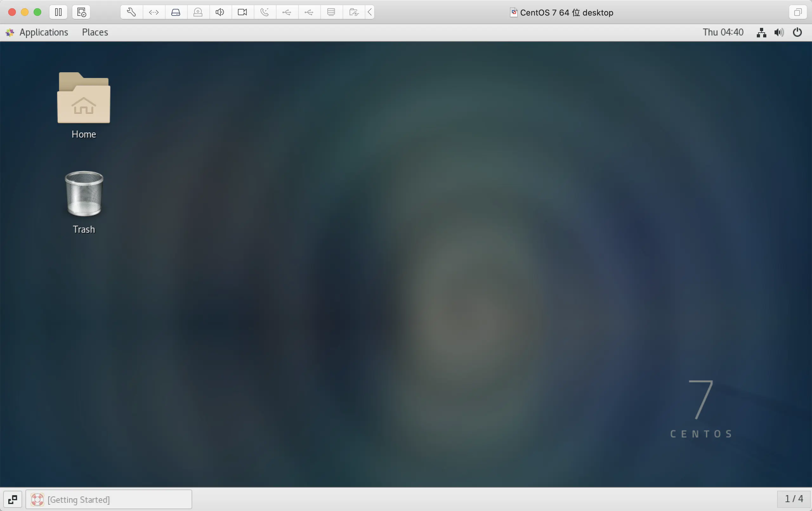This screenshot has width=812, height=511.
Task: Open the power system menu
Action: coord(797,32)
